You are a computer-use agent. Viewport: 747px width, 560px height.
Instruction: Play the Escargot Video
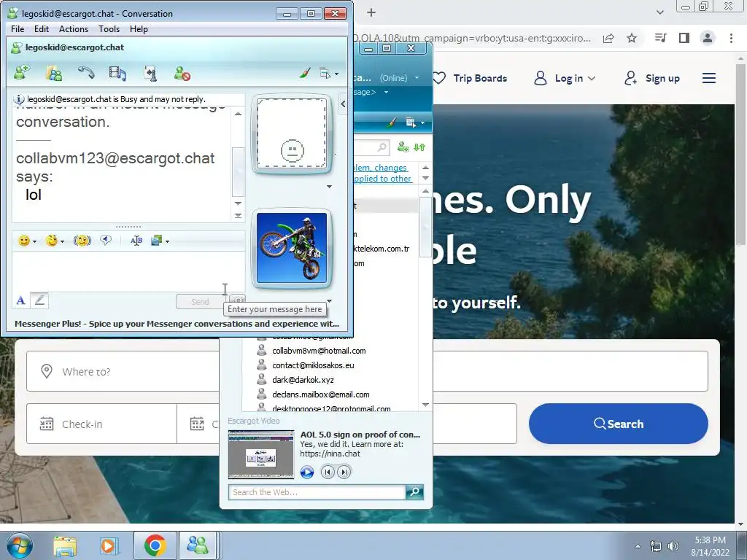(307, 472)
